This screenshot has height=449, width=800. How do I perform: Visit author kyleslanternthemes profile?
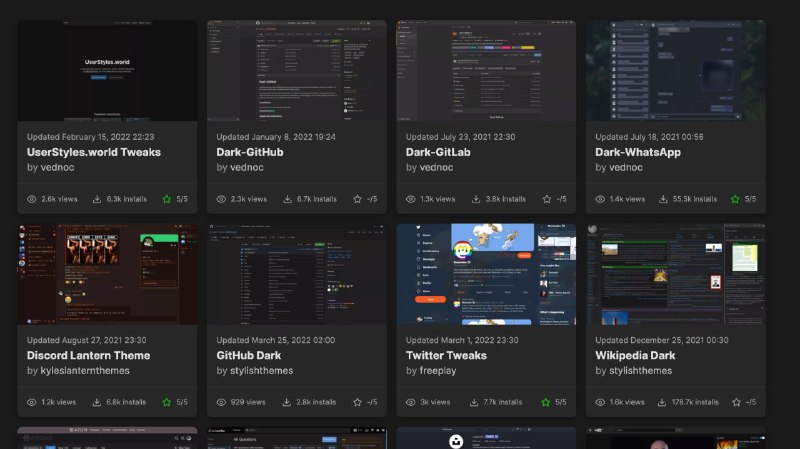pos(85,370)
